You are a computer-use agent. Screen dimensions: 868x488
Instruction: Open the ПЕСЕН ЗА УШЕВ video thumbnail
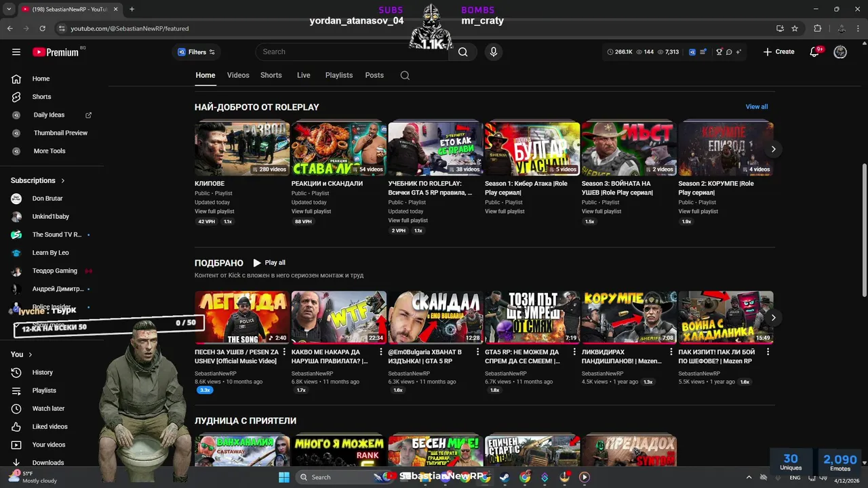(242, 318)
